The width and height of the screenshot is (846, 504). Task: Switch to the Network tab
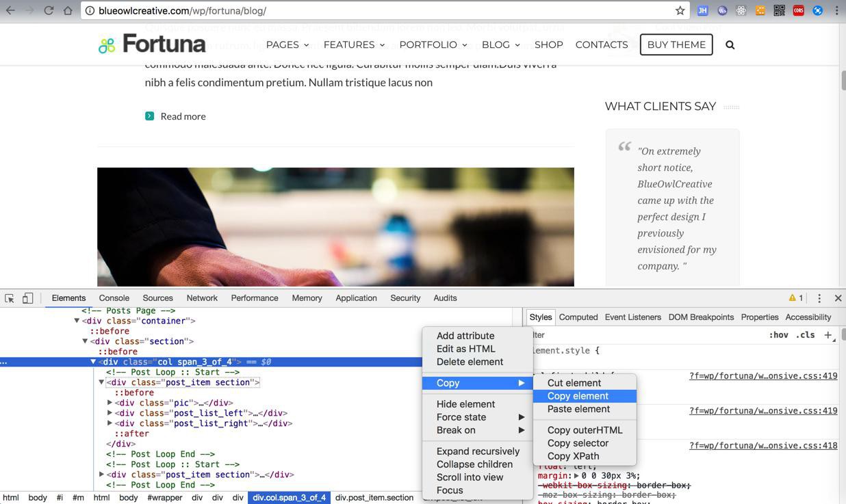[x=202, y=298]
